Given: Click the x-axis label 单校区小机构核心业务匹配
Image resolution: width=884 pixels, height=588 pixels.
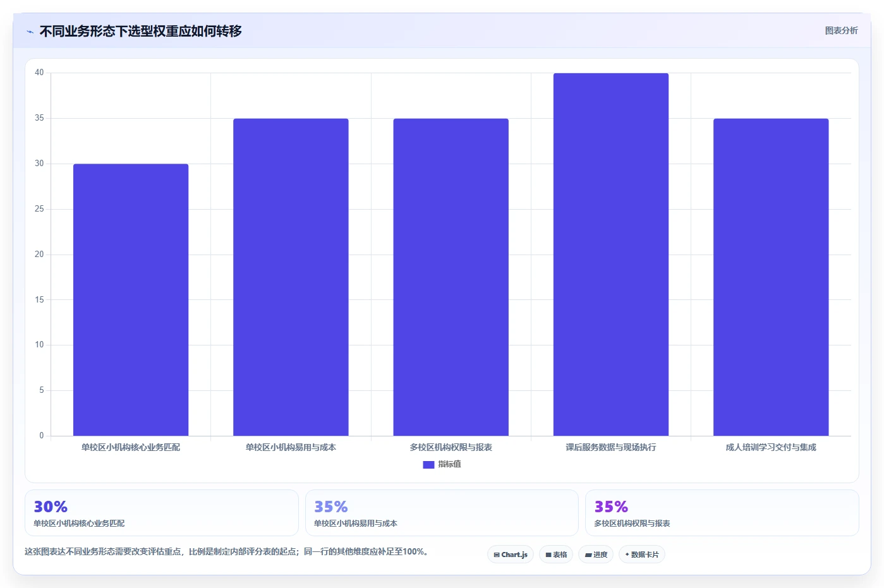Looking at the screenshot, I should coord(131,447).
